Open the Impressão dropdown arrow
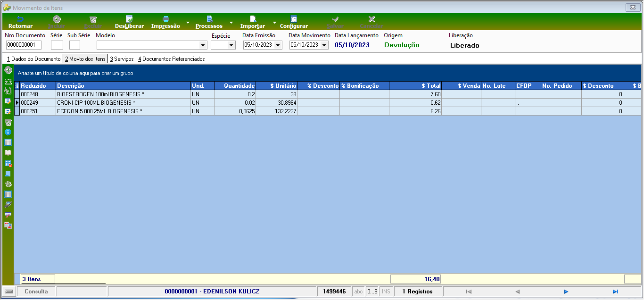The image size is (644, 300). [x=188, y=23]
